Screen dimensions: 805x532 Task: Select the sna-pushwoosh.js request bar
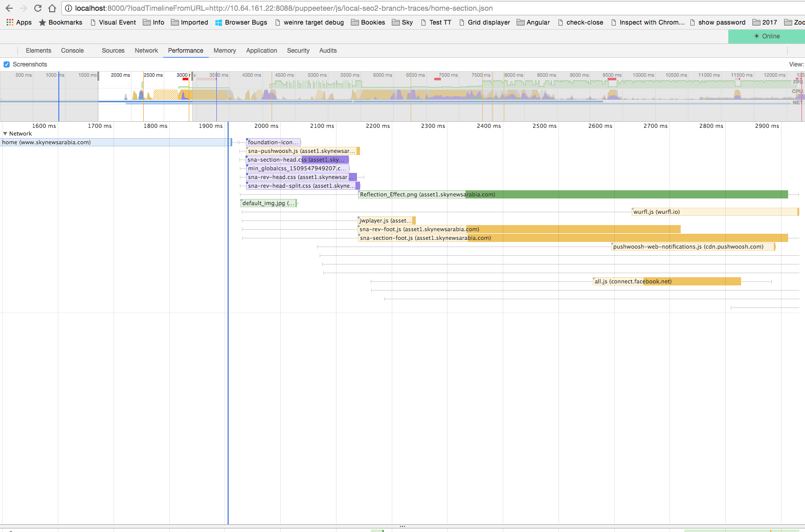[x=303, y=151]
